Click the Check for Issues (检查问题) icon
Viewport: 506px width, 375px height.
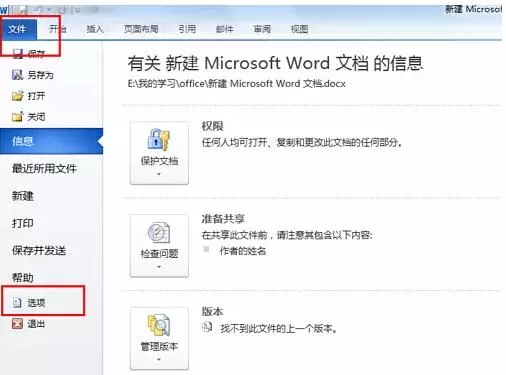(x=159, y=232)
